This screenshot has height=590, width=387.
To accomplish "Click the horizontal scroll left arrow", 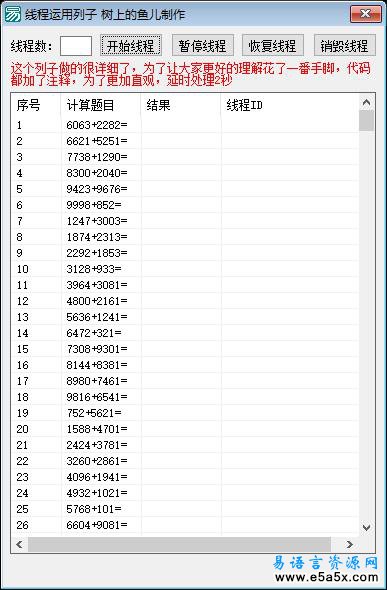I will [19, 544].
